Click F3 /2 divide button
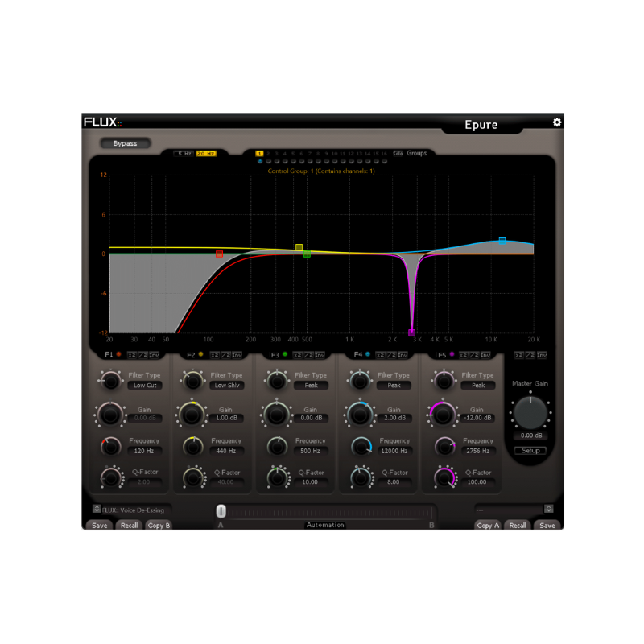The image size is (644, 644). tap(309, 355)
